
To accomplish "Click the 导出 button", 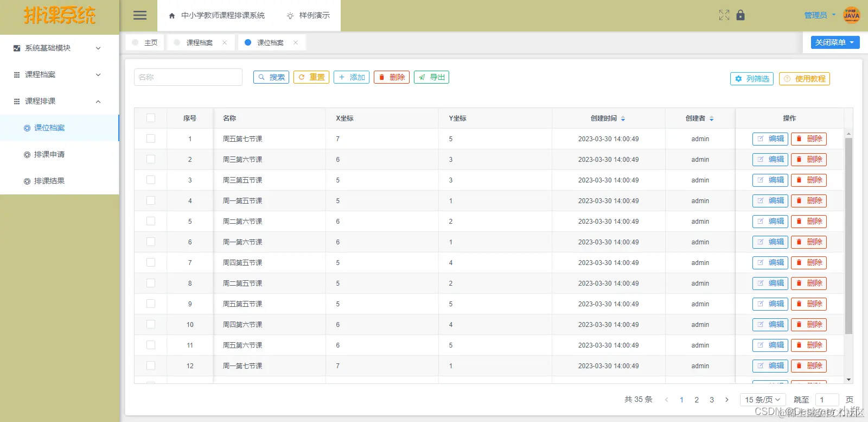I will tap(431, 77).
